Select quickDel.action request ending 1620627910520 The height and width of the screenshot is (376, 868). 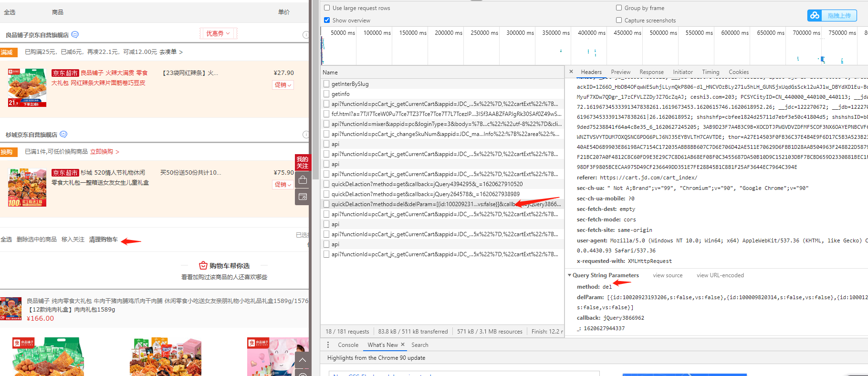(x=442, y=184)
